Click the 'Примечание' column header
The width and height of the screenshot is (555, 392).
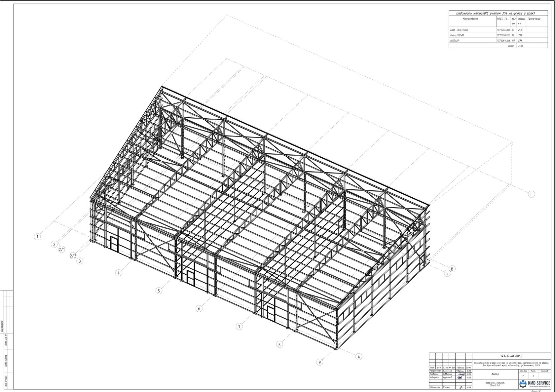[x=534, y=19]
